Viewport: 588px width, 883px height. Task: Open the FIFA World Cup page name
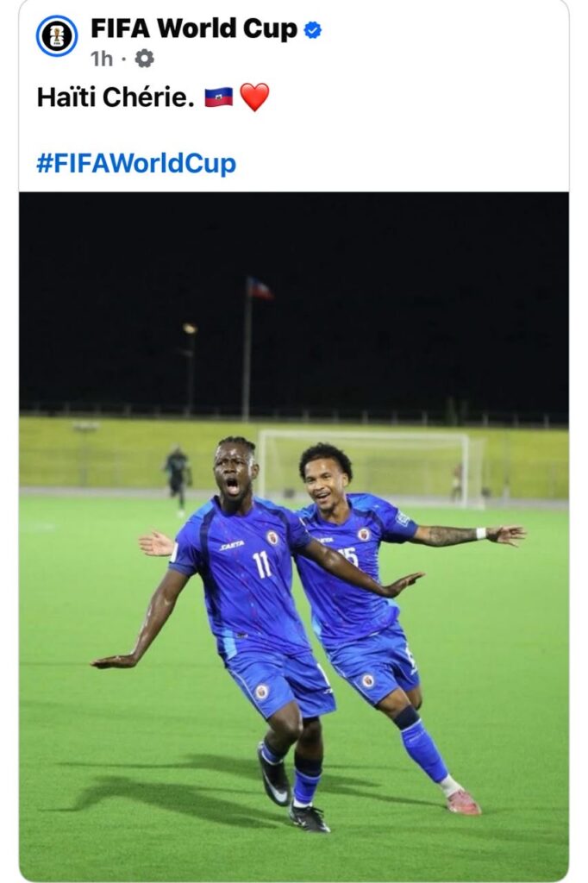194,28
